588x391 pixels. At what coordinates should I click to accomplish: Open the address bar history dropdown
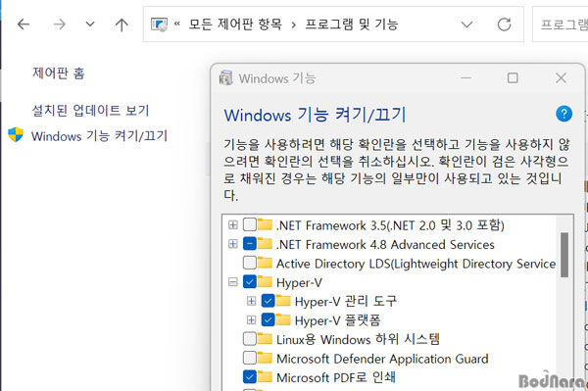click(x=466, y=24)
